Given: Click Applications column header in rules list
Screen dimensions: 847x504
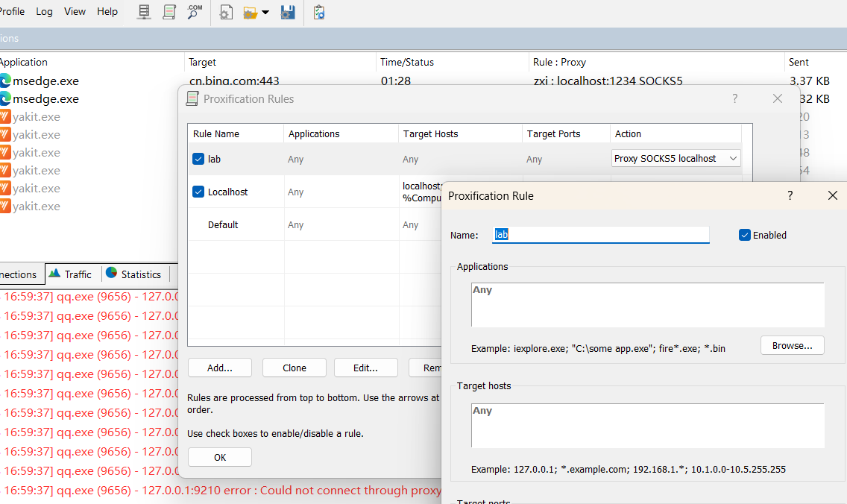Looking at the screenshot, I should (x=341, y=134).
